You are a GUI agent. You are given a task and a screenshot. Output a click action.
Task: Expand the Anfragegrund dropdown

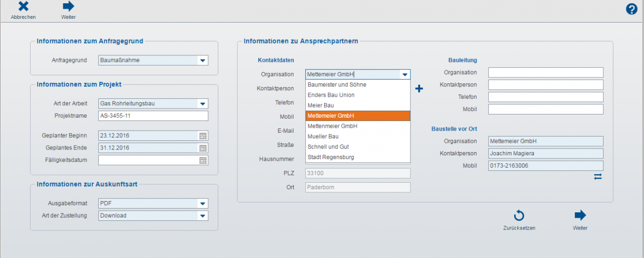202,61
